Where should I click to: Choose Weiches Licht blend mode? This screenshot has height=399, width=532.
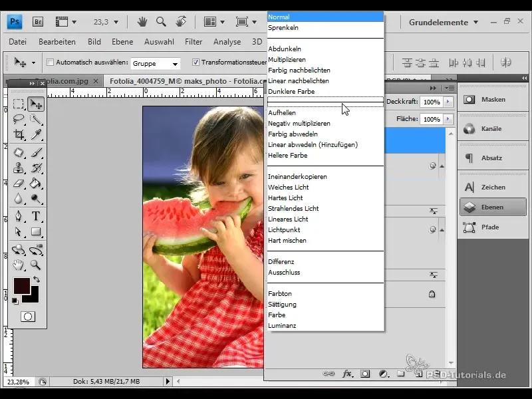325,188
